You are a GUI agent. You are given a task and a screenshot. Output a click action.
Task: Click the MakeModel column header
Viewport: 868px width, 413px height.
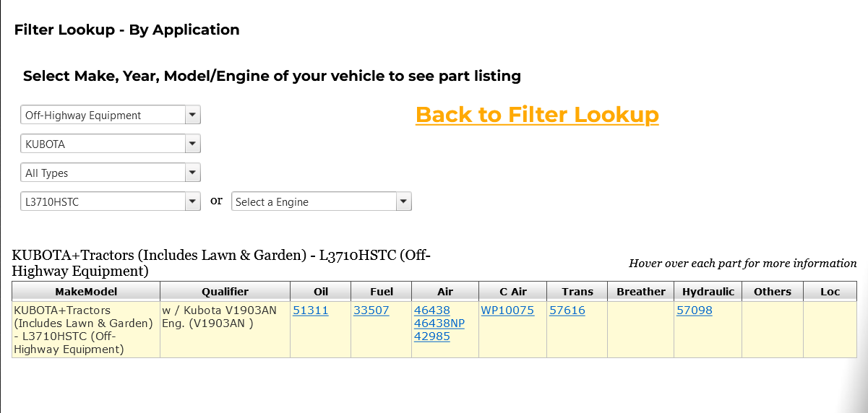tap(86, 292)
